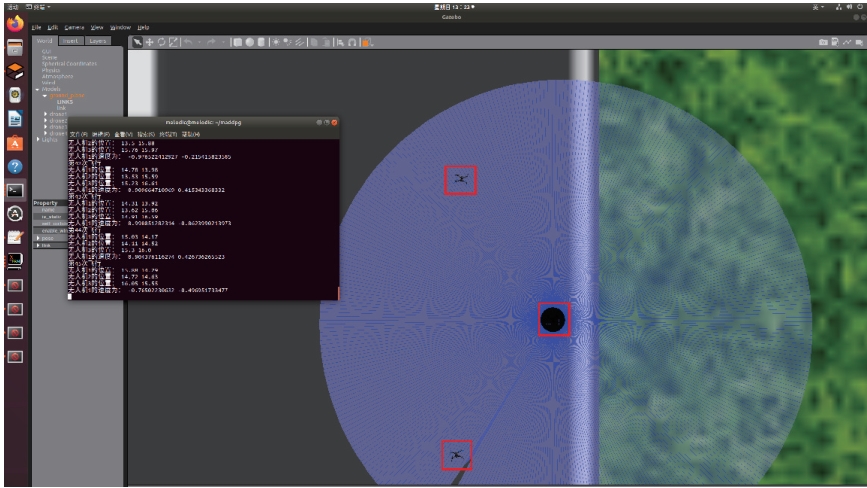Expand the pose property row
Viewport: 867px width, 488px height.
click(38, 238)
